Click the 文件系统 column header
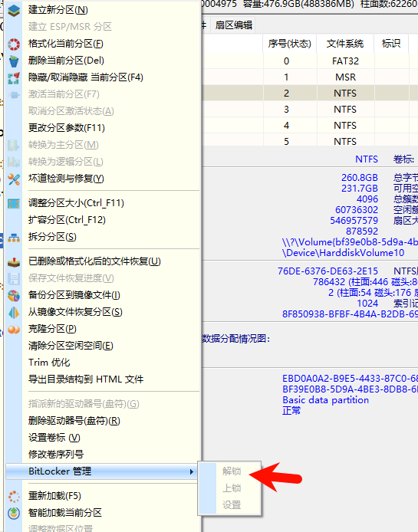The image size is (418, 532). (x=345, y=44)
